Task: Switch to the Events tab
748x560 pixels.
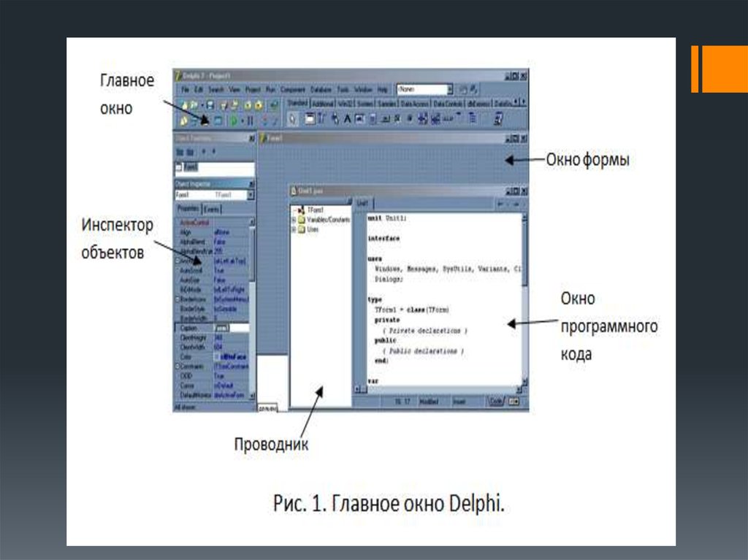Action: (211, 210)
